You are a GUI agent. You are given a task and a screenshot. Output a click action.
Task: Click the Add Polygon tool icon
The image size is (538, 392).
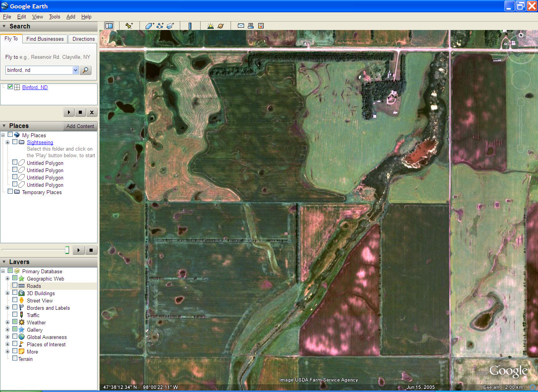(149, 26)
